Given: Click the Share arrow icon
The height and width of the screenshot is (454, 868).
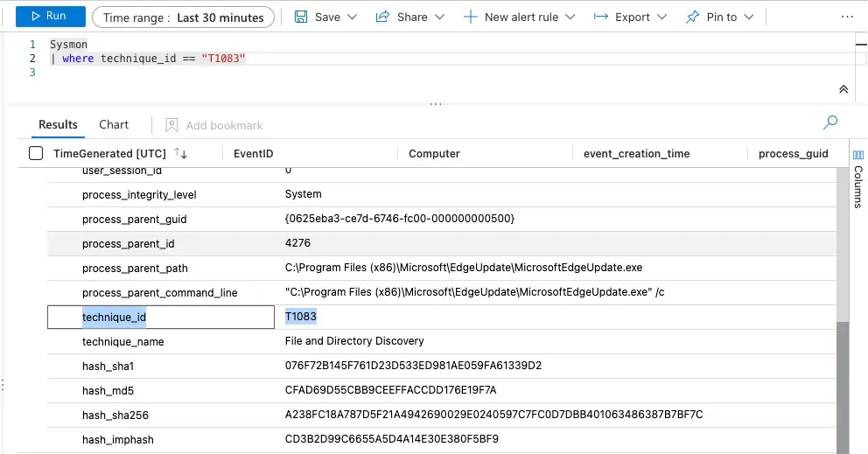Looking at the screenshot, I should (382, 17).
